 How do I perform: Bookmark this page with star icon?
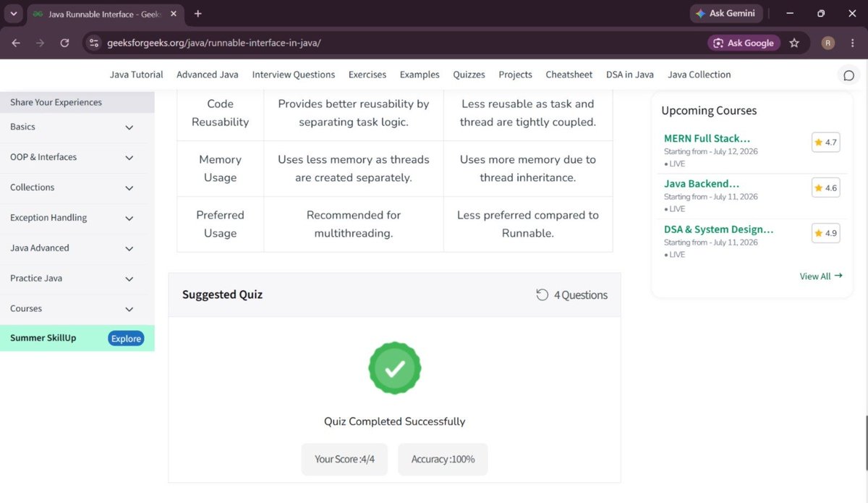(794, 43)
